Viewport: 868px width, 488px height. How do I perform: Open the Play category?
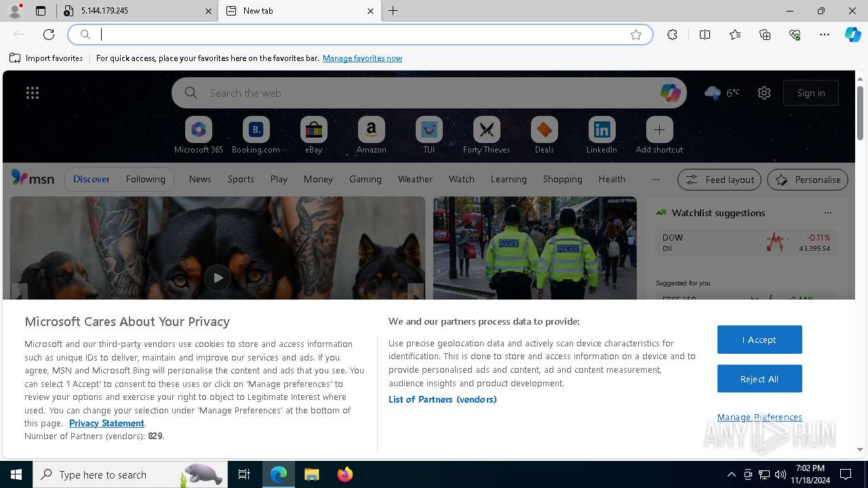pyautogui.click(x=279, y=180)
